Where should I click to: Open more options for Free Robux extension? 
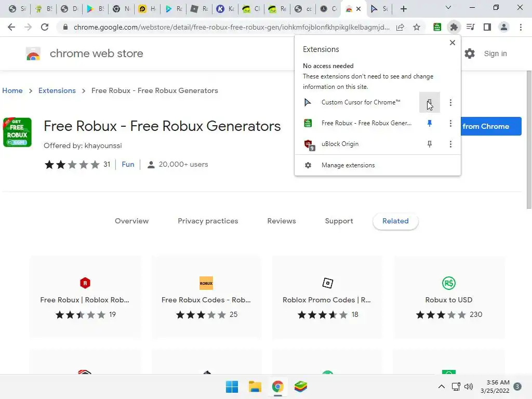coord(450,123)
